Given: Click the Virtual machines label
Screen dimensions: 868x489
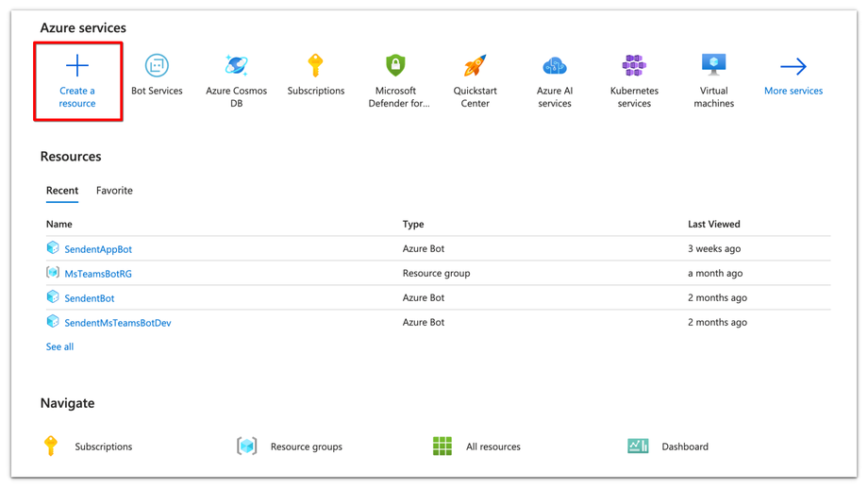Looking at the screenshot, I should click(713, 97).
